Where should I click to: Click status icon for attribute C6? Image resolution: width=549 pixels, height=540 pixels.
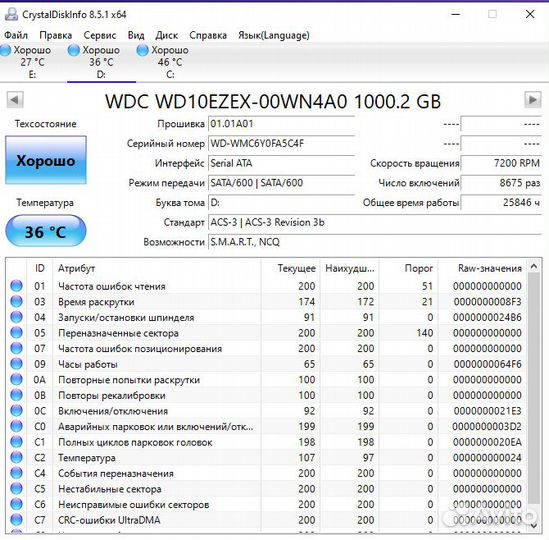pyautogui.click(x=16, y=504)
